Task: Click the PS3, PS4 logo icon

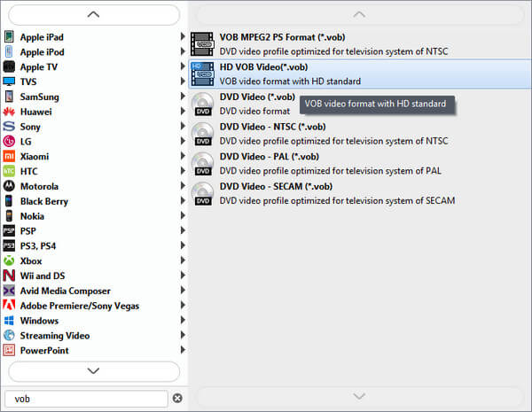Action: (x=9, y=245)
